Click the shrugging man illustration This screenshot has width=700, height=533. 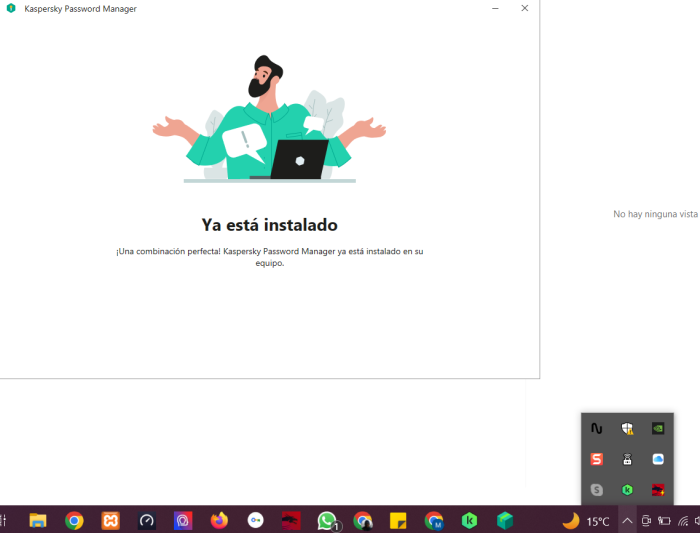pos(269,119)
